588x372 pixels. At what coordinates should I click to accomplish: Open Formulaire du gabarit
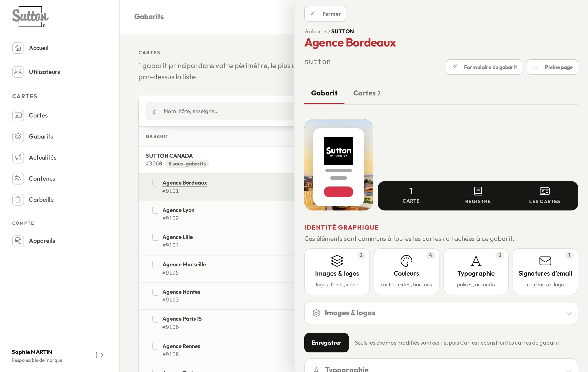click(x=484, y=67)
